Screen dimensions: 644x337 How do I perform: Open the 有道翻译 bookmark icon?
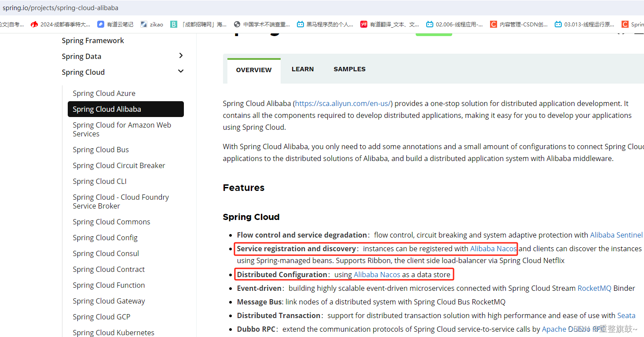click(x=364, y=25)
